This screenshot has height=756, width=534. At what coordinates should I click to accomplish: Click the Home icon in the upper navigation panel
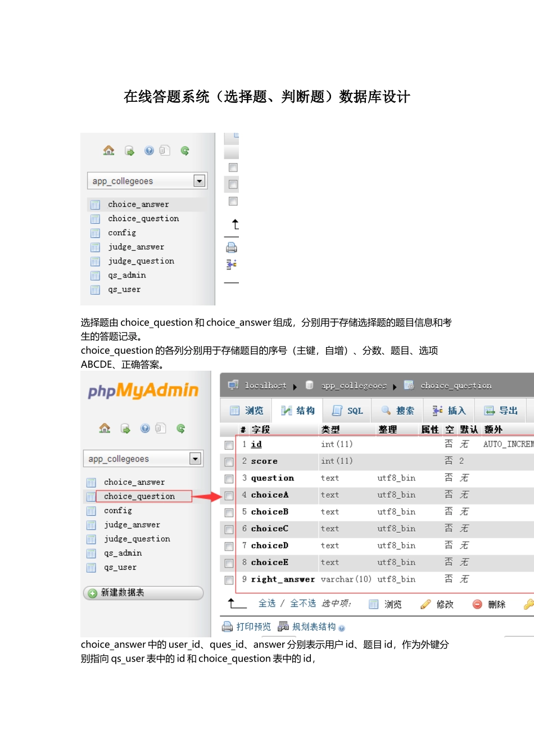(108, 151)
